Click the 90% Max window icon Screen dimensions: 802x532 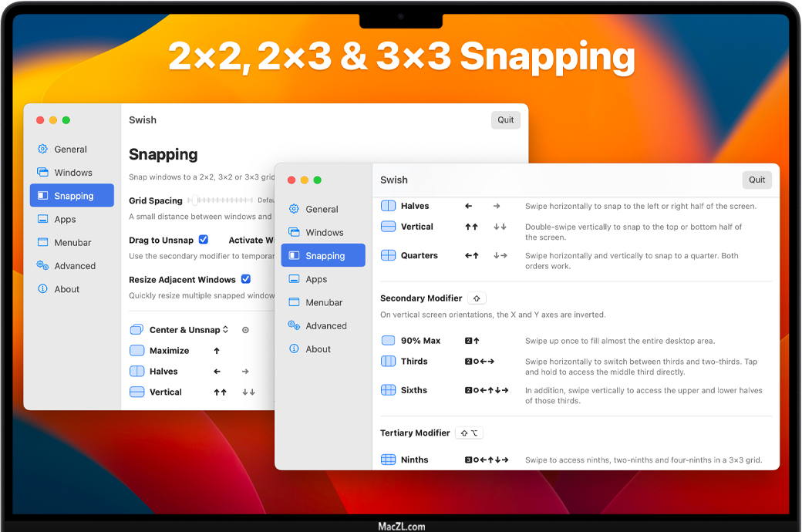point(388,341)
